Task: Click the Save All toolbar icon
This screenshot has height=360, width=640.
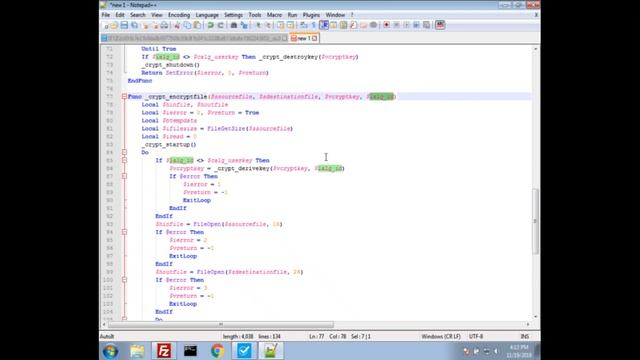Action: click(x=134, y=25)
